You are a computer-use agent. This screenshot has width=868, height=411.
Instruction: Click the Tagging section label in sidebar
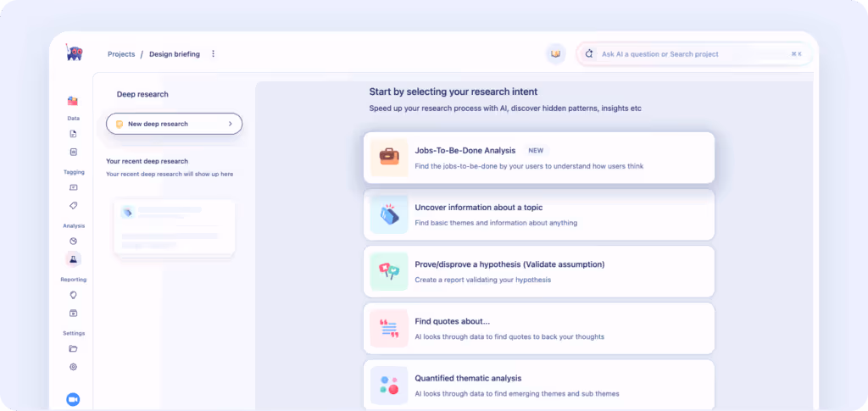[74, 172]
